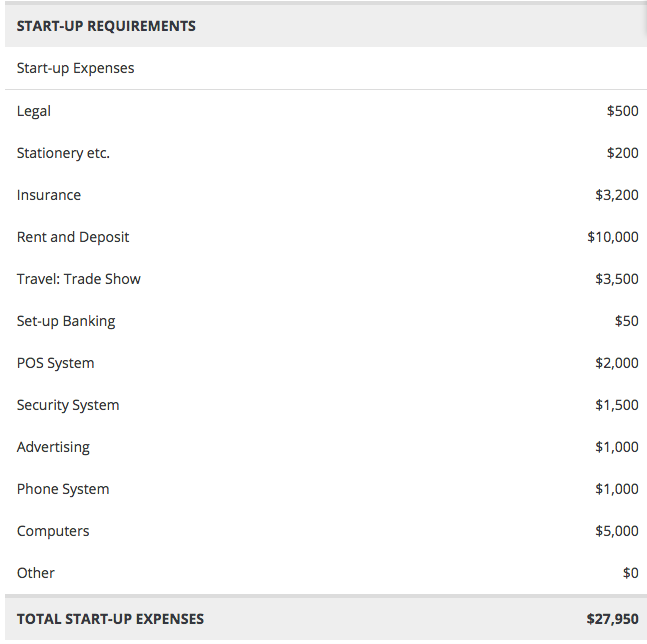
Task: Select the Phone System label
Action: (x=63, y=489)
